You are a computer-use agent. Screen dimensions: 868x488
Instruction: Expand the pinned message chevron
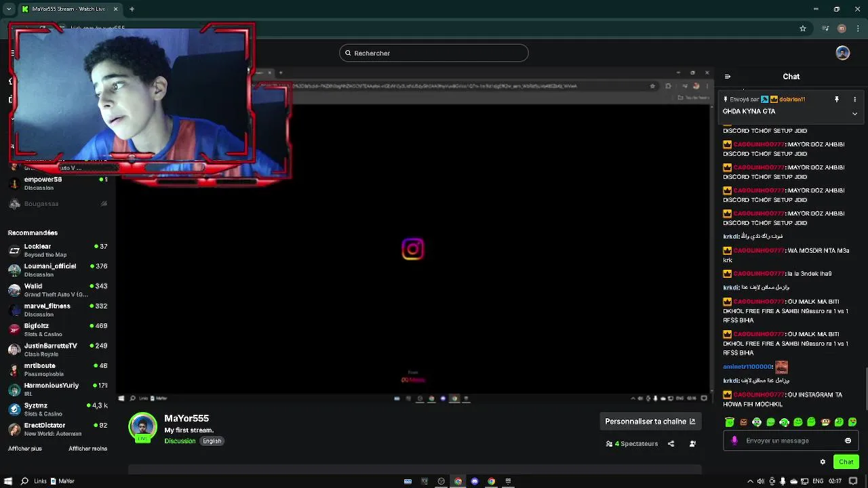(854, 114)
